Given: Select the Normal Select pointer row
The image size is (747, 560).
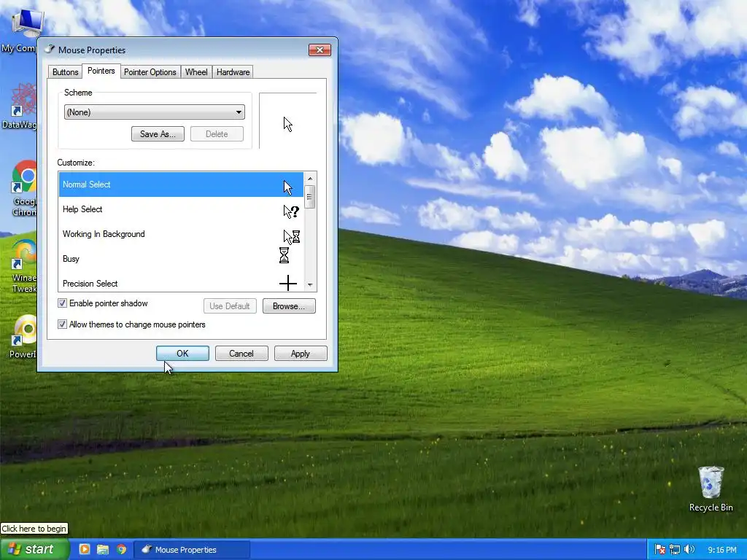Looking at the screenshot, I should [181, 184].
